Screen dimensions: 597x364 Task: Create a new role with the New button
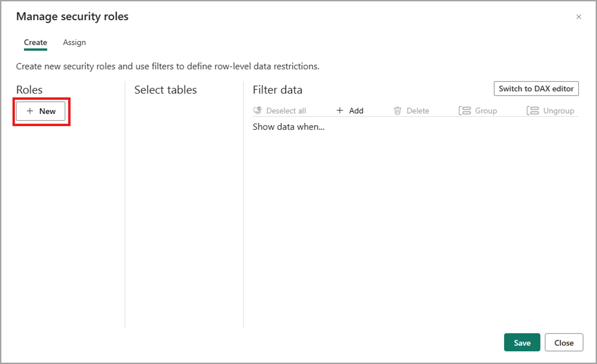click(x=41, y=111)
